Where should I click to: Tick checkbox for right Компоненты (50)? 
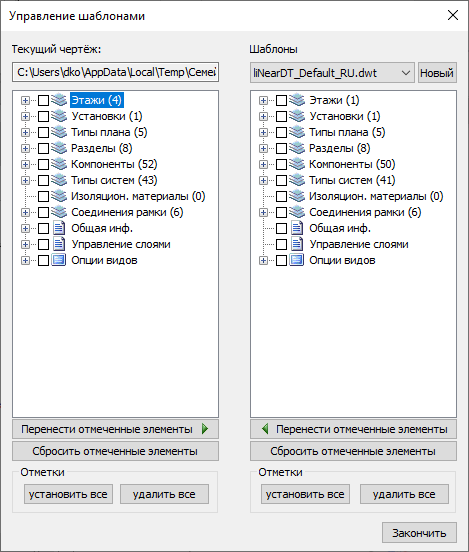(281, 164)
